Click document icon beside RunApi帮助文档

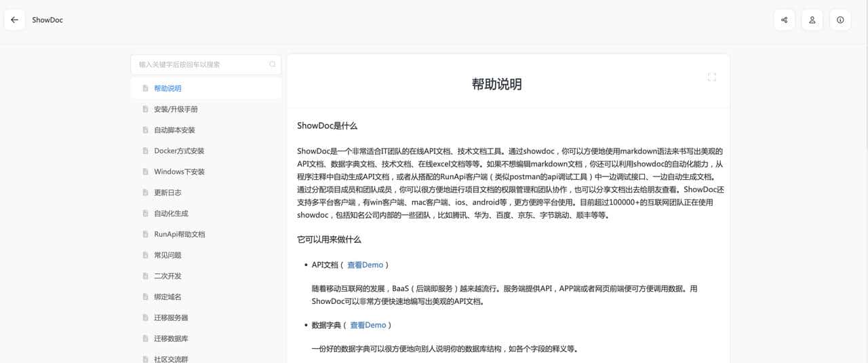[145, 234]
